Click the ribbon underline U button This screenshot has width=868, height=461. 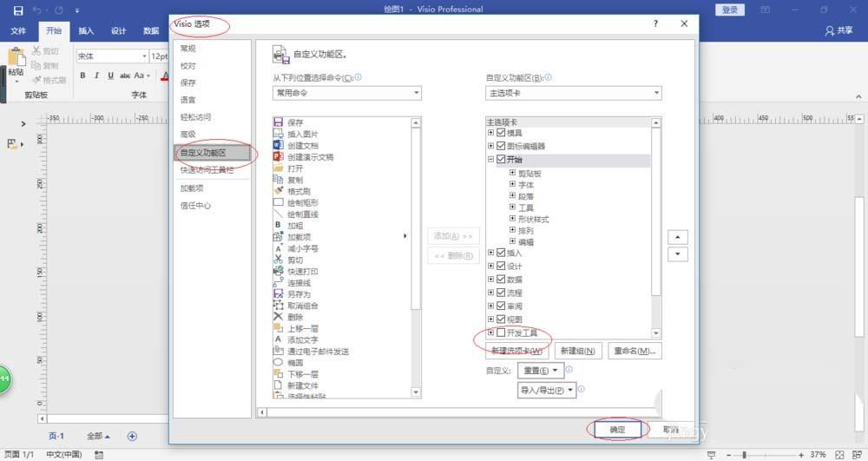111,76
